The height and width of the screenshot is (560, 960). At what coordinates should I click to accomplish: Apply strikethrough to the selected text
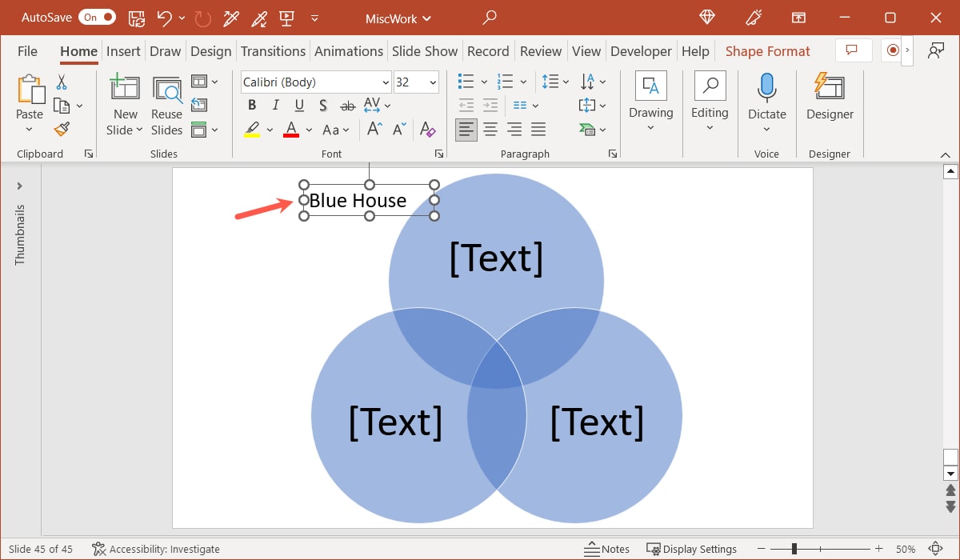pyautogui.click(x=346, y=105)
